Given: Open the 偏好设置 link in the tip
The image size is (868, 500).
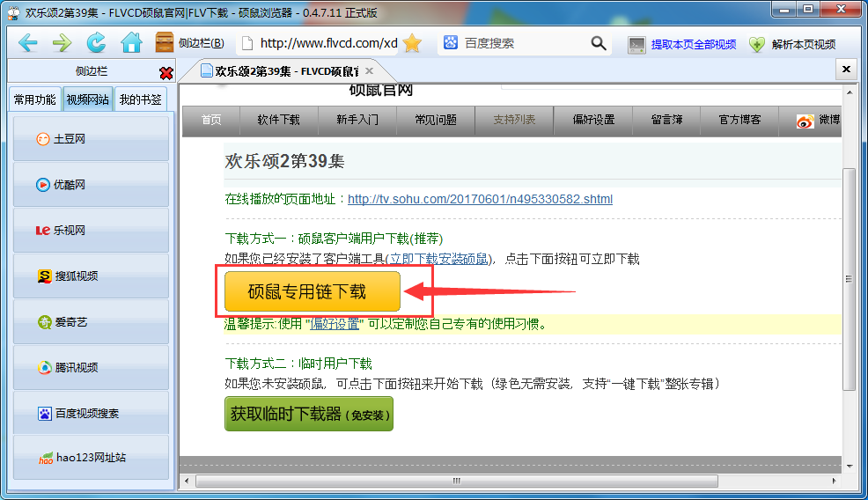Looking at the screenshot, I should [335, 324].
